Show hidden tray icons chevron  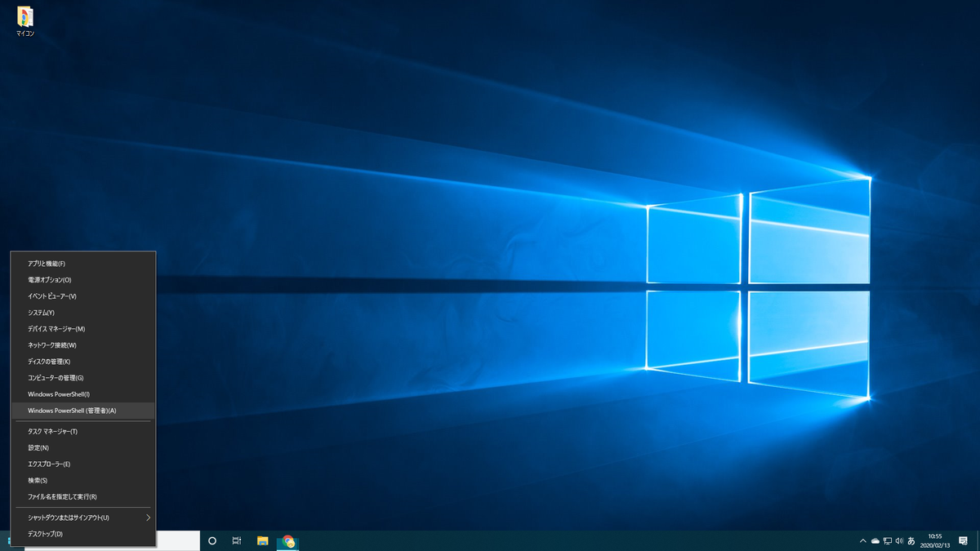point(863,540)
